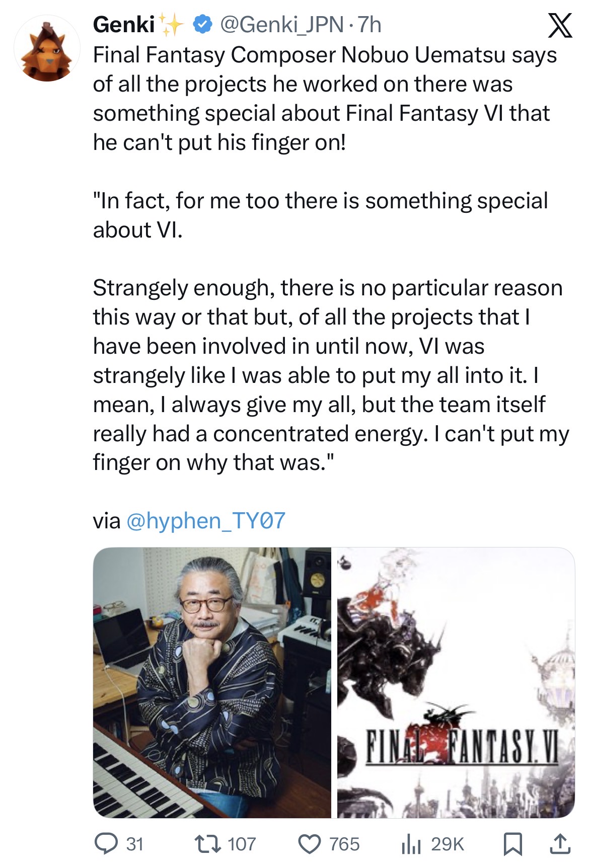The width and height of the screenshot is (589, 868).
Task: Click the 765 likes count
Action: click(344, 844)
